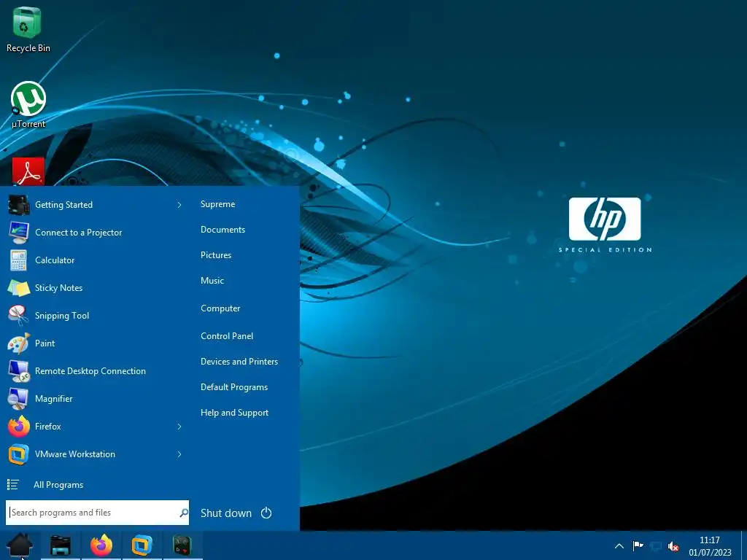Viewport: 747px width, 560px height.
Task: Click the Shut down button
Action: click(226, 513)
